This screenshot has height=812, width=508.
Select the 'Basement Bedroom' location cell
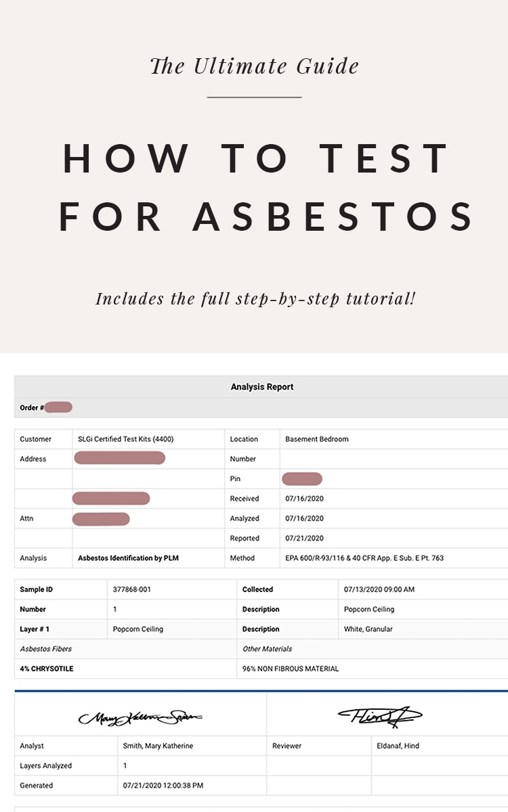pyautogui.click(x=394, y=439)
